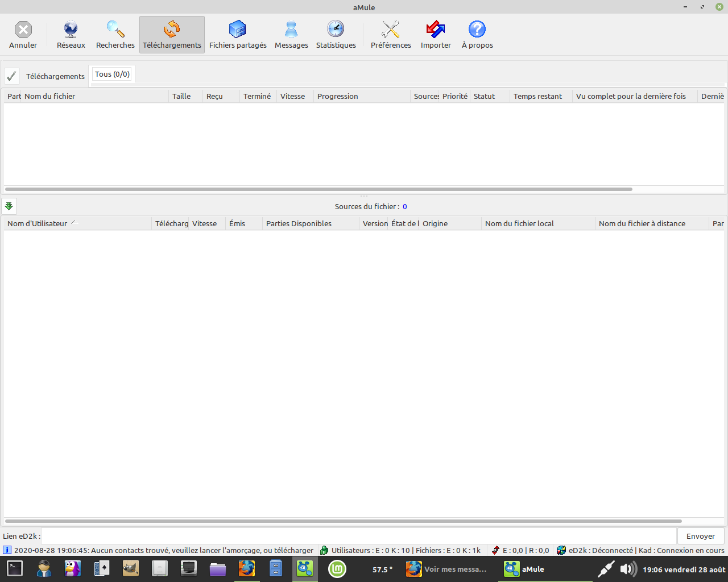Launch Firefox from the panel launcher
Image resolution: width=728 pixels, height=582 pixels.
[247, 568]
